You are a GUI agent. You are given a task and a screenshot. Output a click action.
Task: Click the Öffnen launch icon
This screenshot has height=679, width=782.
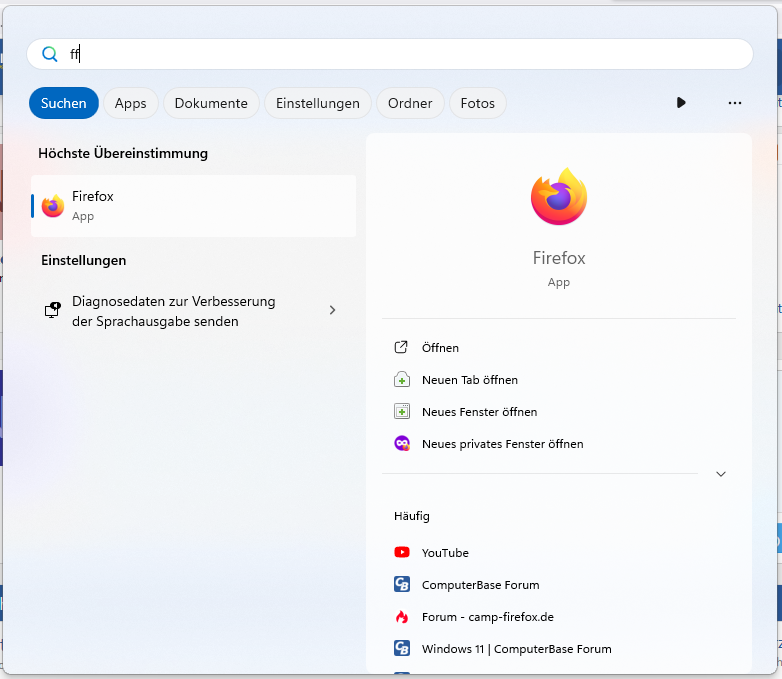click(x=401, y=347)
